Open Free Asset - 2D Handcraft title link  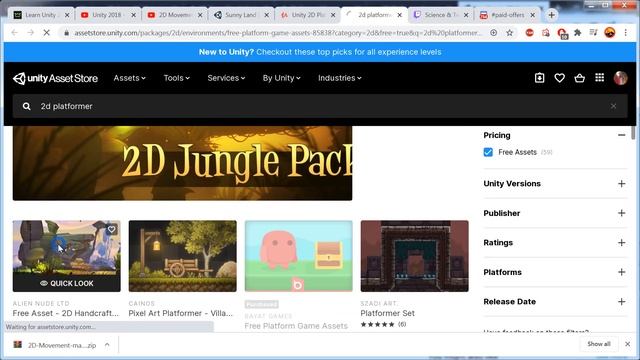coord(66,313)
